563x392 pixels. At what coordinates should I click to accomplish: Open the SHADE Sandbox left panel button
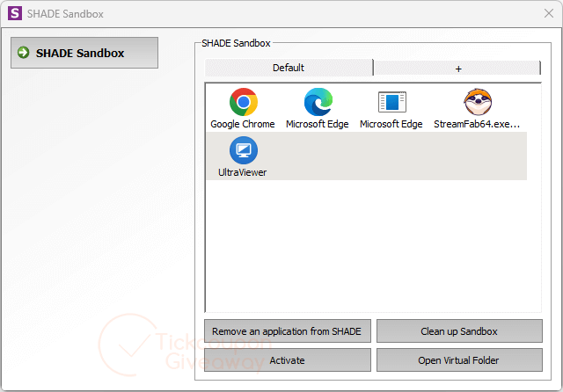point(84,53)
